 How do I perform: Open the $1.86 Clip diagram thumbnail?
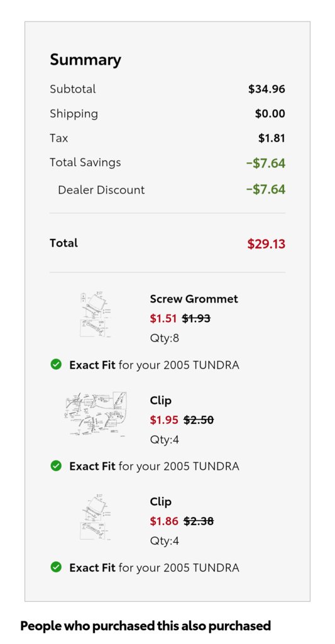96,518
